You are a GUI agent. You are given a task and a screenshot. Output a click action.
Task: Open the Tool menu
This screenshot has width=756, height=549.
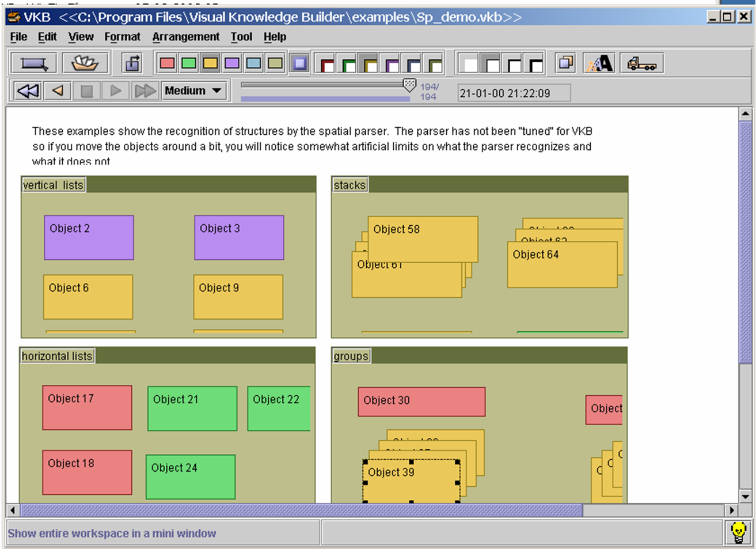click(242, 37)
